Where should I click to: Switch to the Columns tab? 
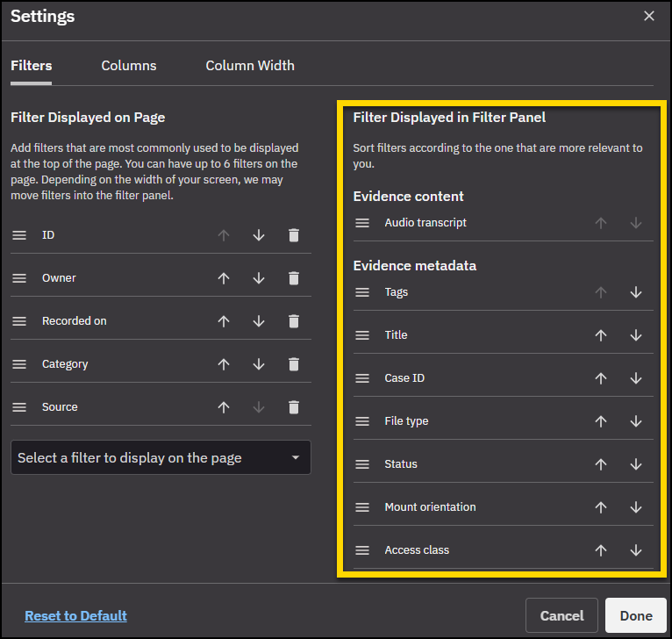129,66
